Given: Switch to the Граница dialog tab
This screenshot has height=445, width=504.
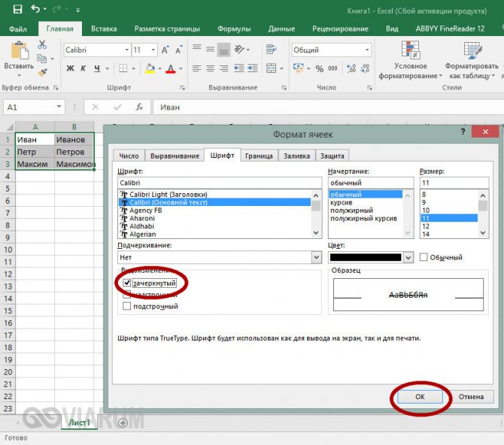Looking at the screenshot, I should pos(259,156).
